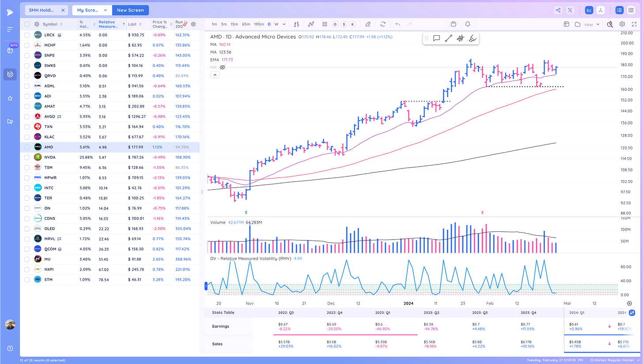The image size is (643, 364).
Task: Toggle the S marker button
Action: pos(344,24)
